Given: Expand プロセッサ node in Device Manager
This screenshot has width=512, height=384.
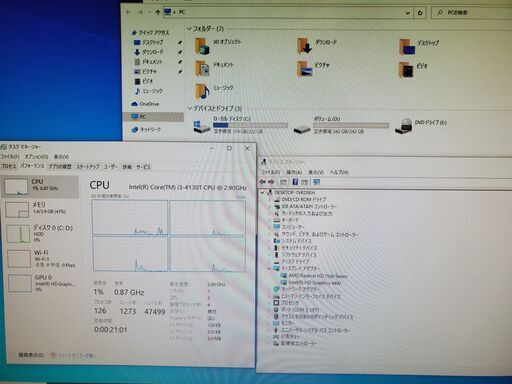Looking at the screenshot, I should coord(270,303).
